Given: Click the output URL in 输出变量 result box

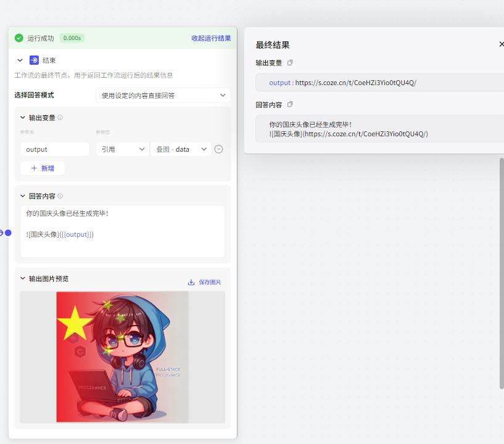Looking at the screenshot, I should [x=356, y=83].
